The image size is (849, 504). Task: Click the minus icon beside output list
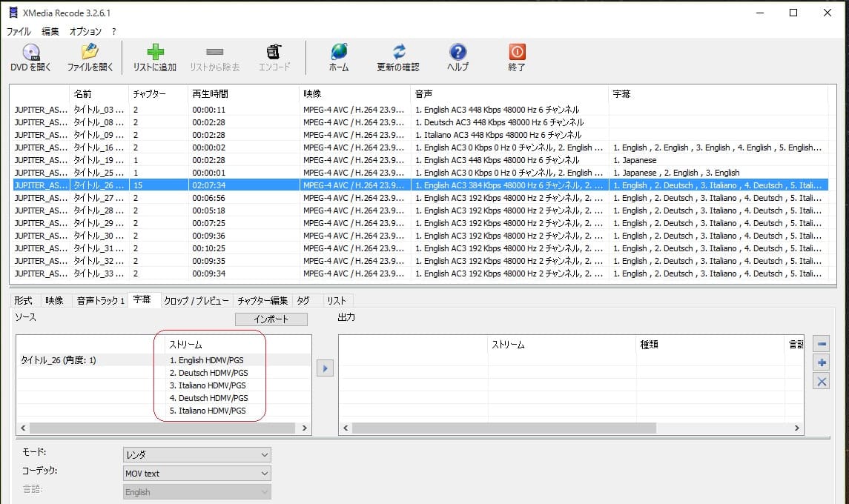[x=821, y=344]
